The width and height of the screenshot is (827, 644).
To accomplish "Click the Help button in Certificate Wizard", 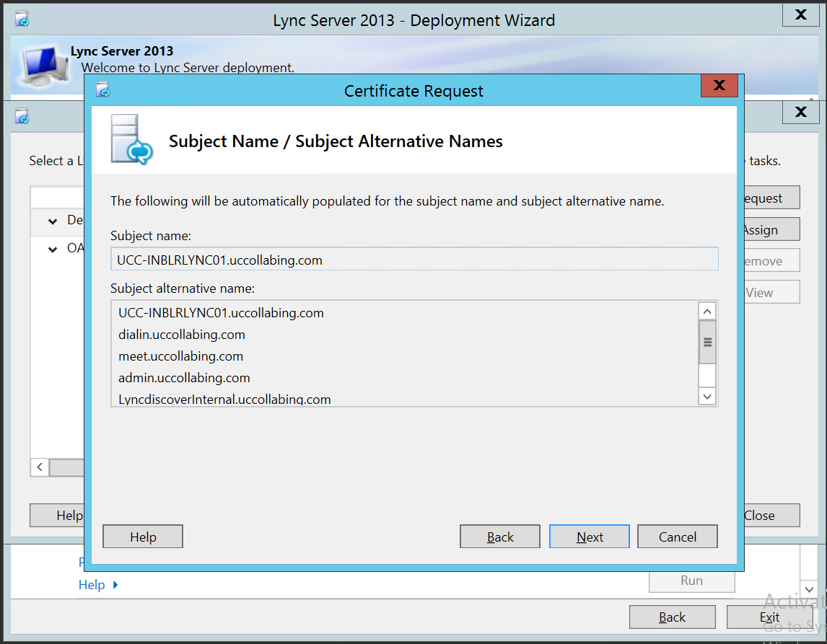I will tap(57, 516).
